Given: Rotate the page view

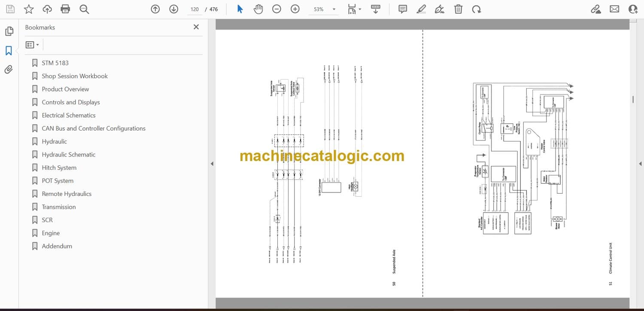Looking at the screenshot, I should (476, 9).
